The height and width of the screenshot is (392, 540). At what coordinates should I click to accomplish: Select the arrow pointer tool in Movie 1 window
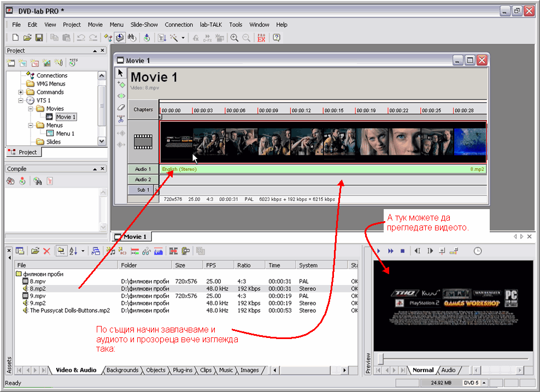point(121,73)
